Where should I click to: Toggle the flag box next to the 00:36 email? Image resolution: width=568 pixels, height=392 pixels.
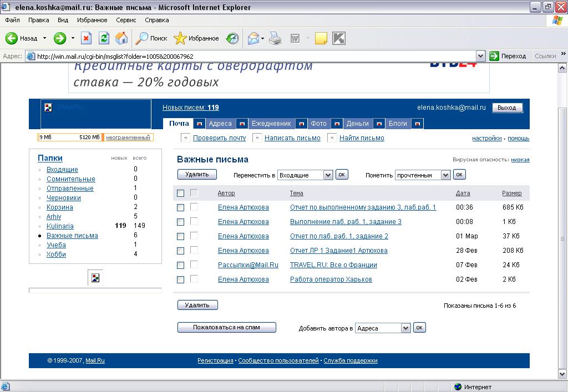coord(194,207)
